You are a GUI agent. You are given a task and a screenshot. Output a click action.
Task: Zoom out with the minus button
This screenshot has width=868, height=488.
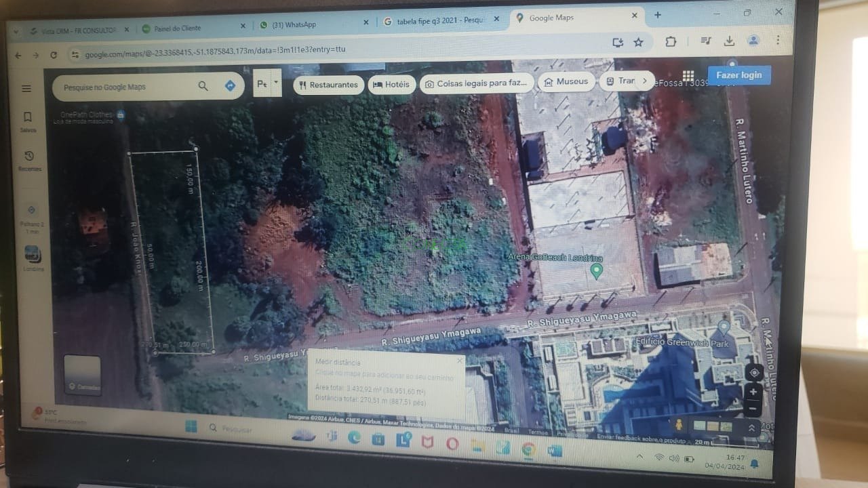click(753, 408)
